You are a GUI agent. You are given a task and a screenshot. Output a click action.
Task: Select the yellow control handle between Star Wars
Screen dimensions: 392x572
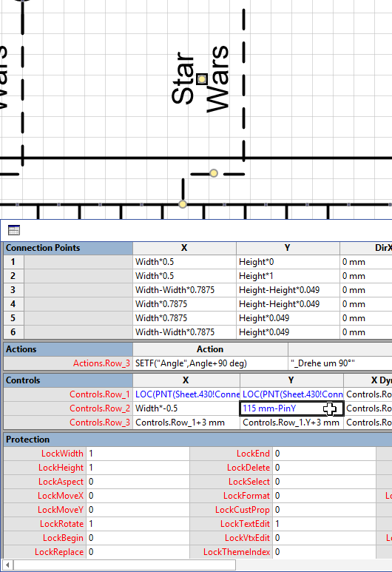pyautogui.click(x=202, y=79)
